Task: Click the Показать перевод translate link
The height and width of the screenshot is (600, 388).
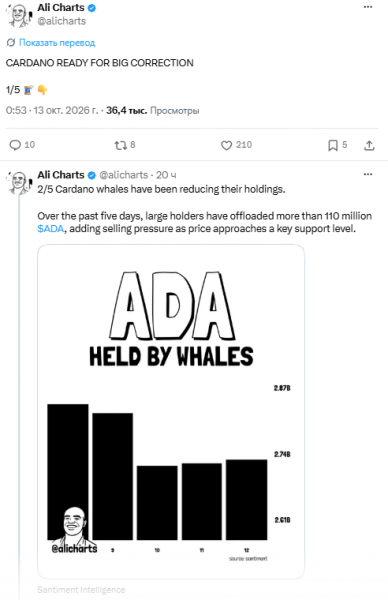Action: coord(57,42)
